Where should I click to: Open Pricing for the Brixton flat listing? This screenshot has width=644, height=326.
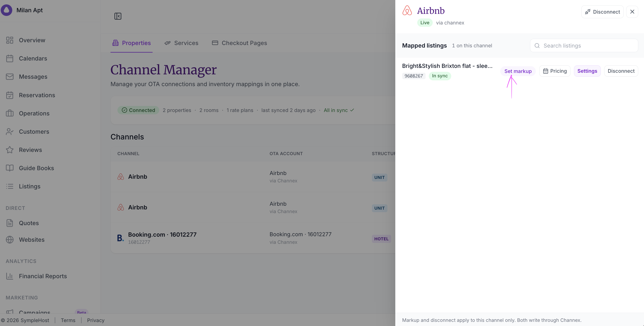555,71
